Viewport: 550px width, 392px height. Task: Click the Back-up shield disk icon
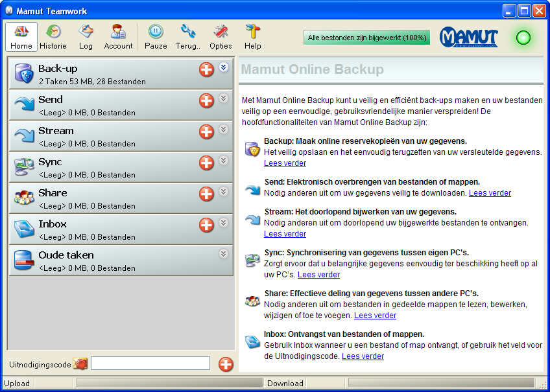[24, 73]
